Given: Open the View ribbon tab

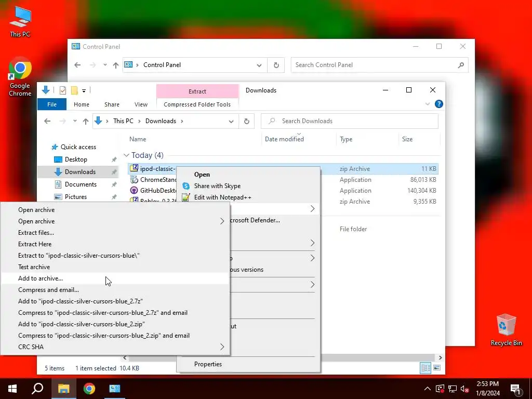Looking at the screenshot, I should 141,104.
